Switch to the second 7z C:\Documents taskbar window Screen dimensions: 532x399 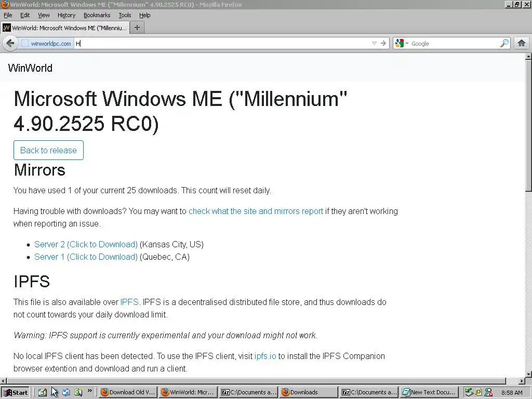pyautogui.click(x=369, y=392)
